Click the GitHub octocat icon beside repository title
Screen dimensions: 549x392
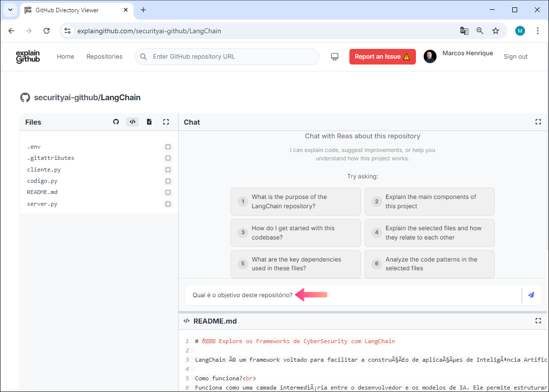pyautogui.click(x=25, y=97)
